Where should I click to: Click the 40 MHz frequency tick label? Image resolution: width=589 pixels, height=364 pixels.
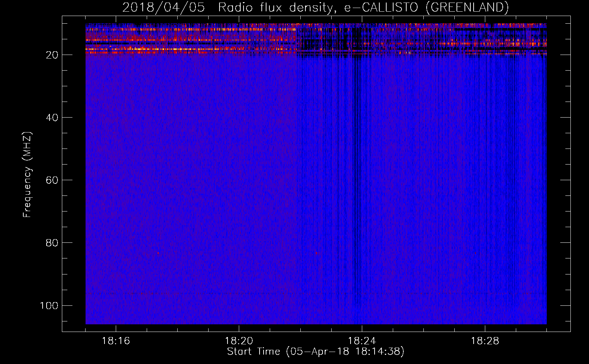52,118
